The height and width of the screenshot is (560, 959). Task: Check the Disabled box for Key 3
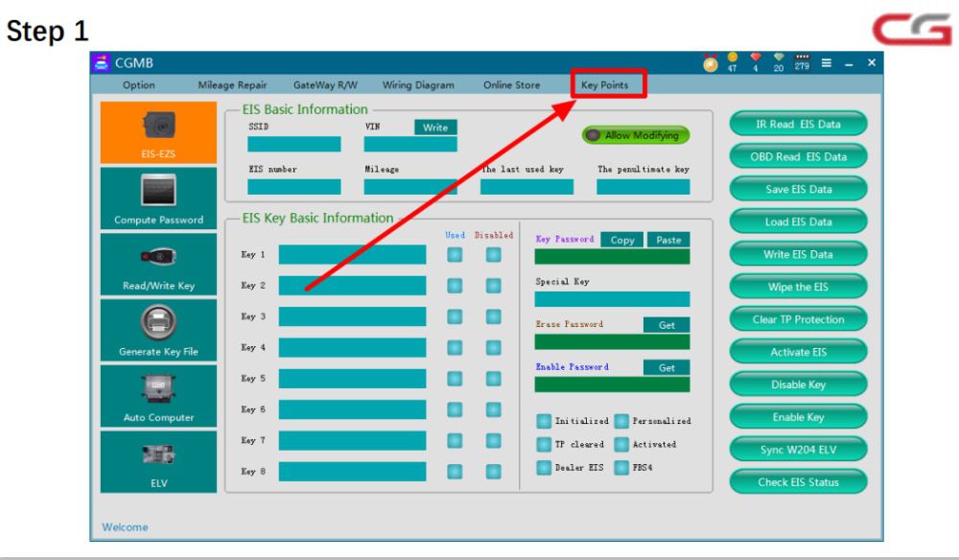coord(493,316)
